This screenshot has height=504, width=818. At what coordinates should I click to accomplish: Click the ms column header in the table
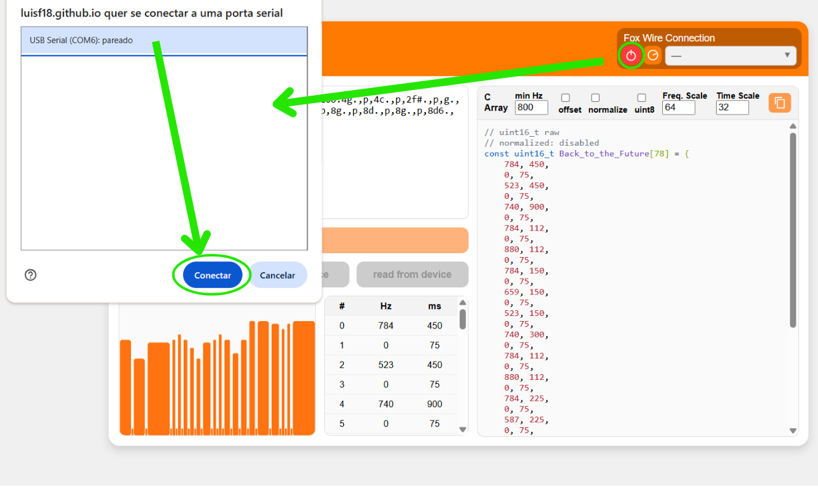[x=434, y=306]
